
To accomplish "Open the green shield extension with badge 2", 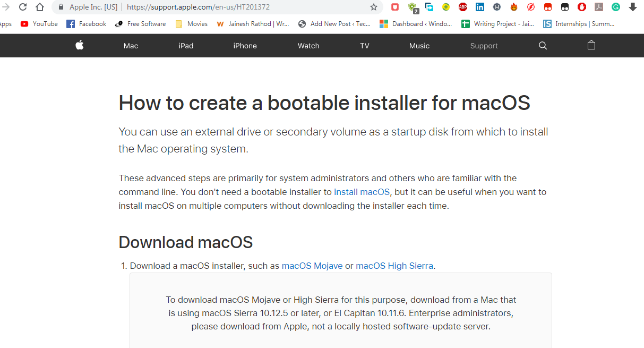I will coord(413,7).
